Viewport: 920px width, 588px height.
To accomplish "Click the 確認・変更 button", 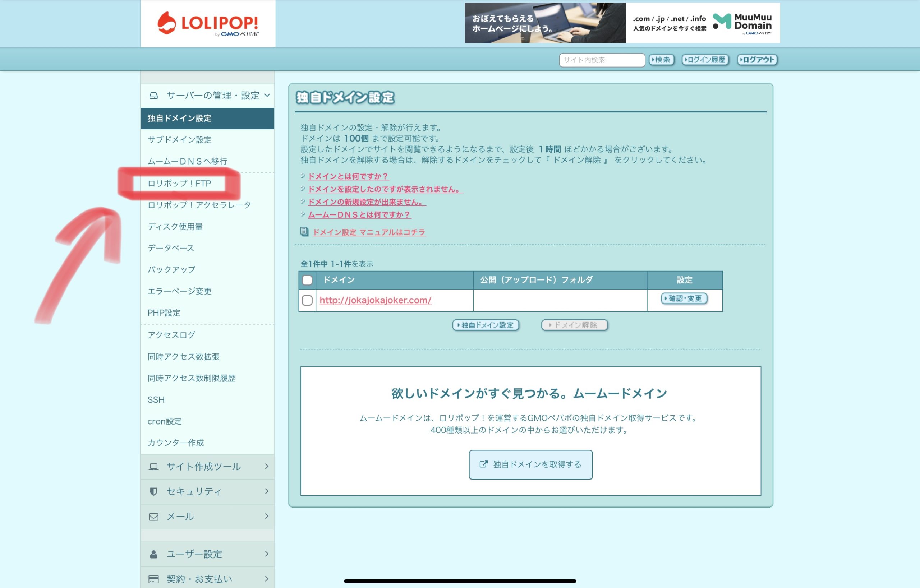I will [684, 298].
